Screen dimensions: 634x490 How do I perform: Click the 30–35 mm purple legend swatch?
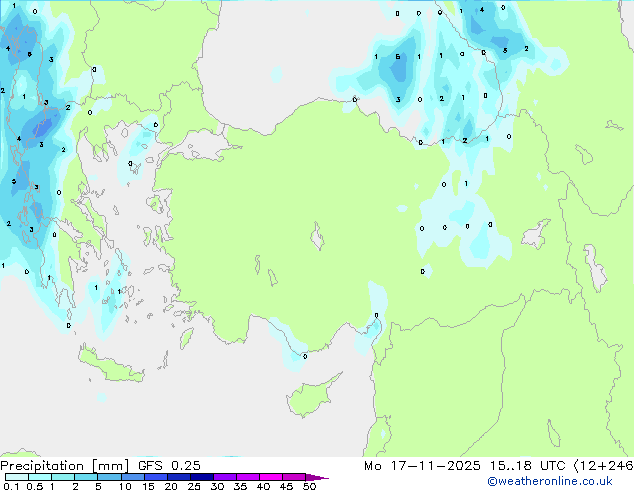[224, 477]
